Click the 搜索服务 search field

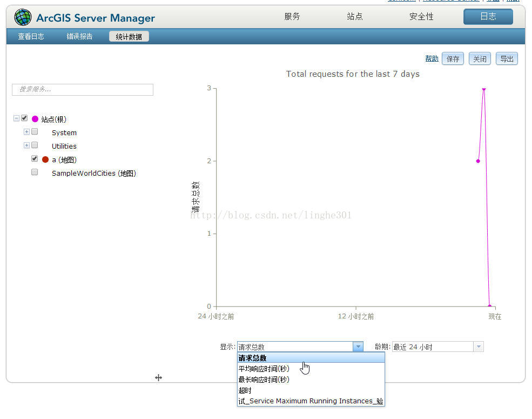click(x=83, y=90)
